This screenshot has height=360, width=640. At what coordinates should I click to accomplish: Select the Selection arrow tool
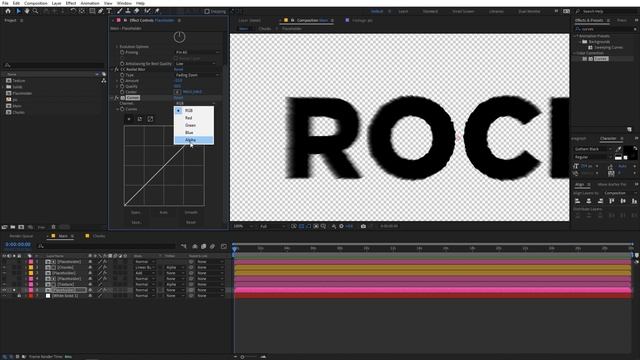coord(18,11)
